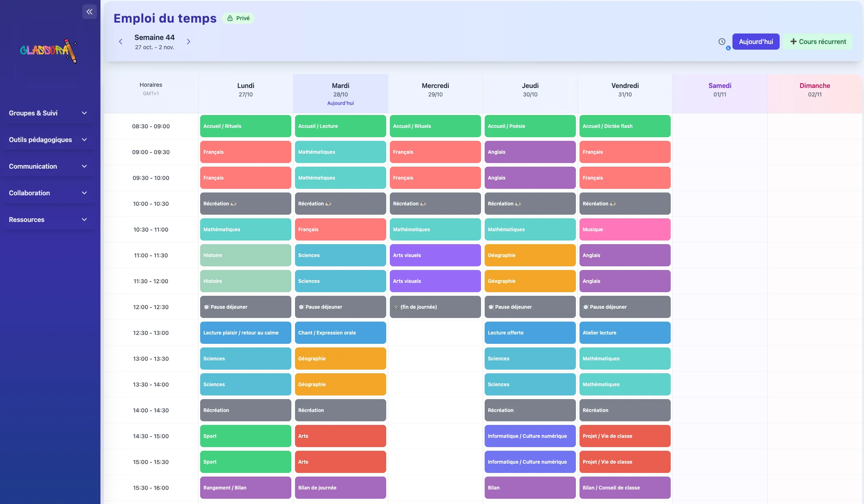Go to next week with right arrow
This screenshot has width=864, height=504.
188,42
